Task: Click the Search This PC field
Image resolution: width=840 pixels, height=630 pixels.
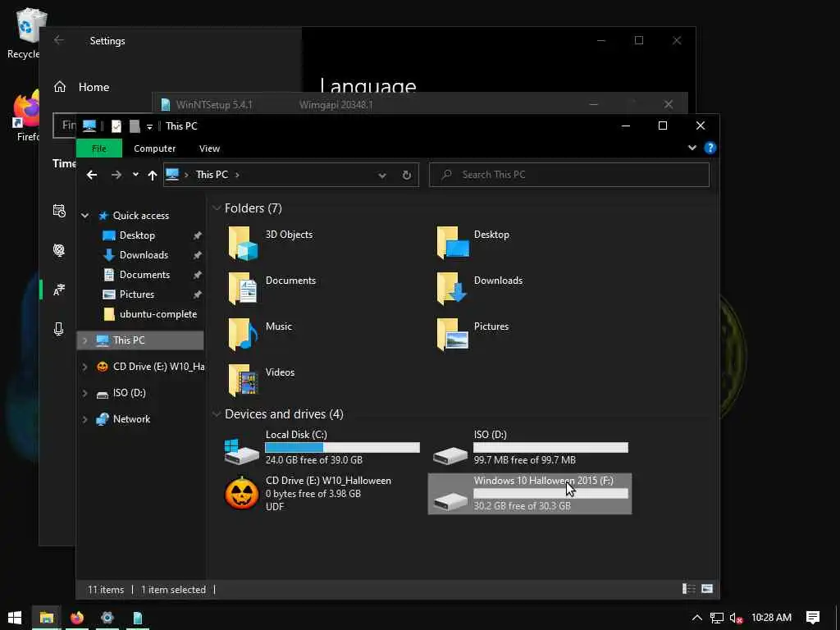Action: point(569,175)
